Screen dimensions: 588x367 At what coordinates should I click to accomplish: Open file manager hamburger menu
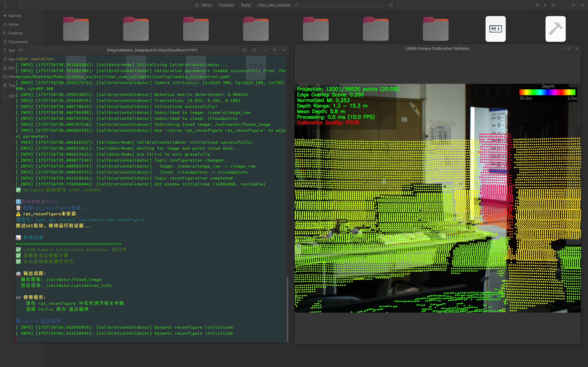553,5
